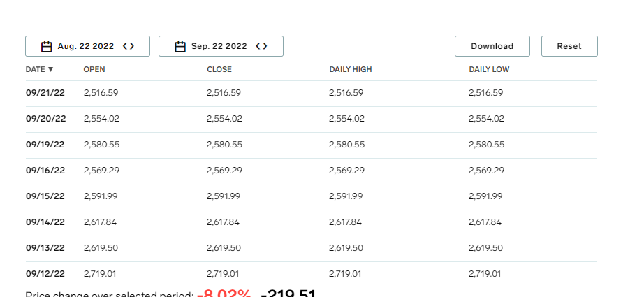644x297 pixels.
Task: Click the 2,619.50 daily high for 09/13/22
Action: pos(346,248)
